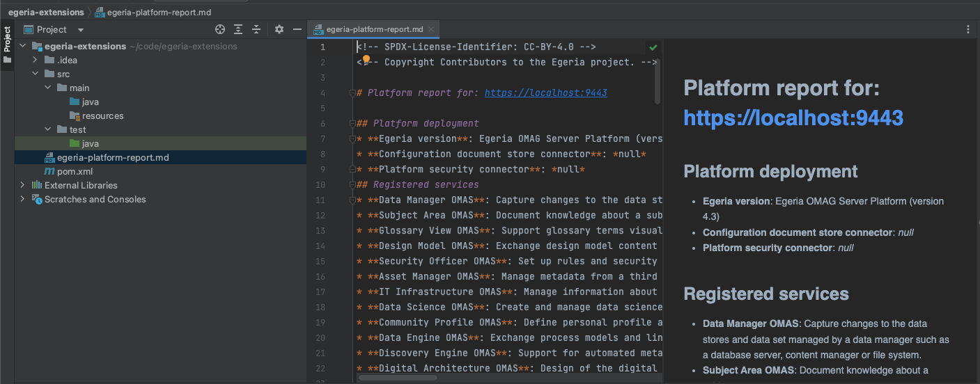Select the egeria-platform-report.md editor tab
This screenshot has width=980, height=384.
coord(374,29)
